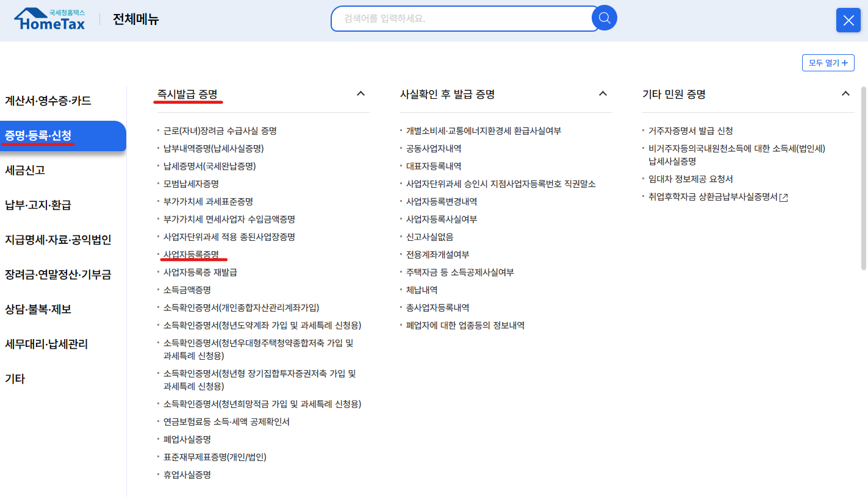
Task: Click the 전체메뉴 title text
Action: tap(135, 20)
